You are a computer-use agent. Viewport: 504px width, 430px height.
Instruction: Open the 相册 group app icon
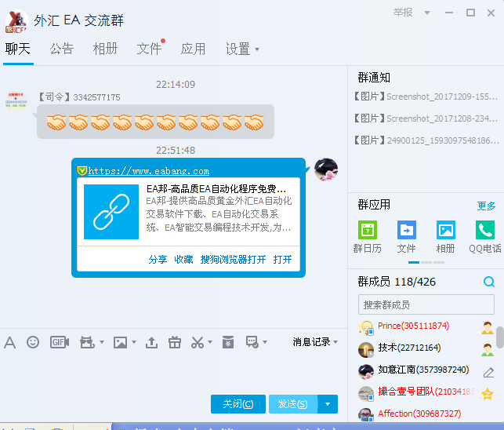point(446,230)
